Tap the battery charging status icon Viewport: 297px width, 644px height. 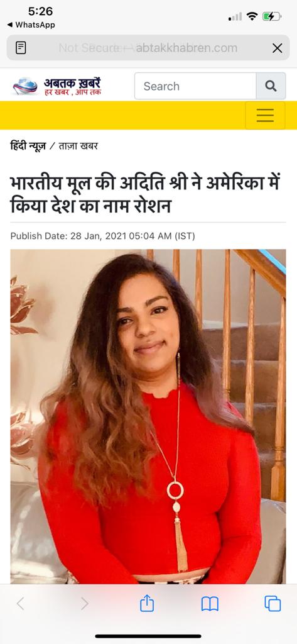[x=272, y=17]
